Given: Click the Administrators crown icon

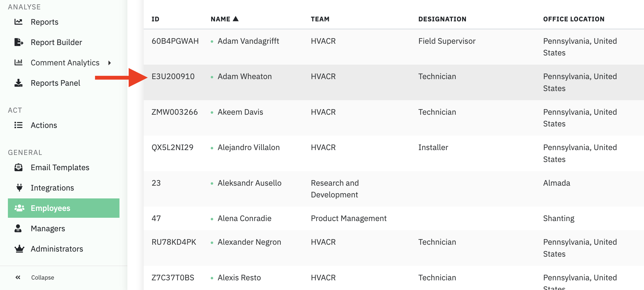Looking at the screenshot, I should [x=19, y=249].
